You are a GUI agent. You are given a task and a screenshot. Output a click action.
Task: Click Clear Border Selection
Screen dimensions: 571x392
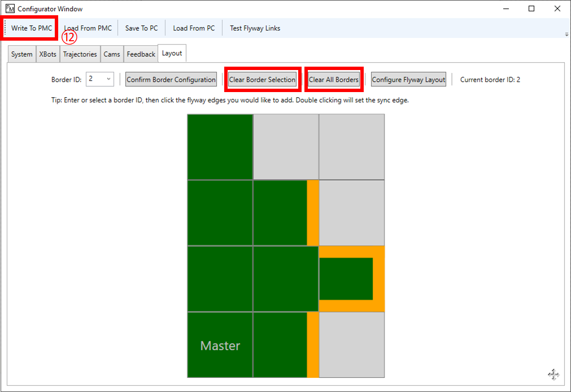262,79
